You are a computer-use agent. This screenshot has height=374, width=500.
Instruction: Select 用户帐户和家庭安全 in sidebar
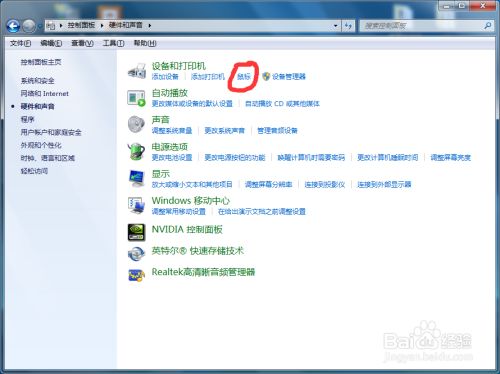pyautogui.click(x=51, y=132)
